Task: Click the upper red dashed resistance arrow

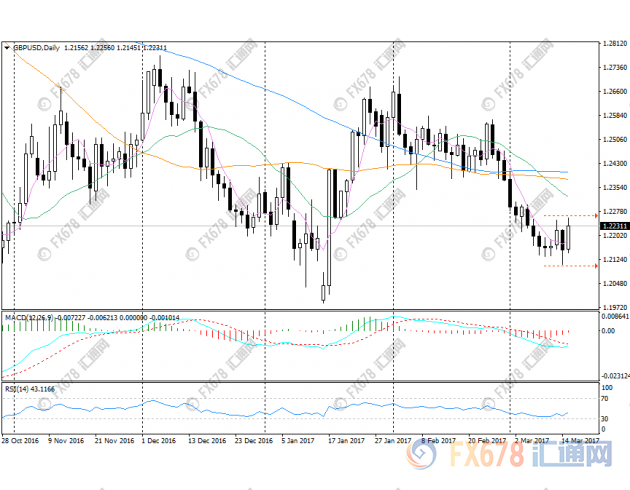Action: pyautogui.click(x=595, y=215)
